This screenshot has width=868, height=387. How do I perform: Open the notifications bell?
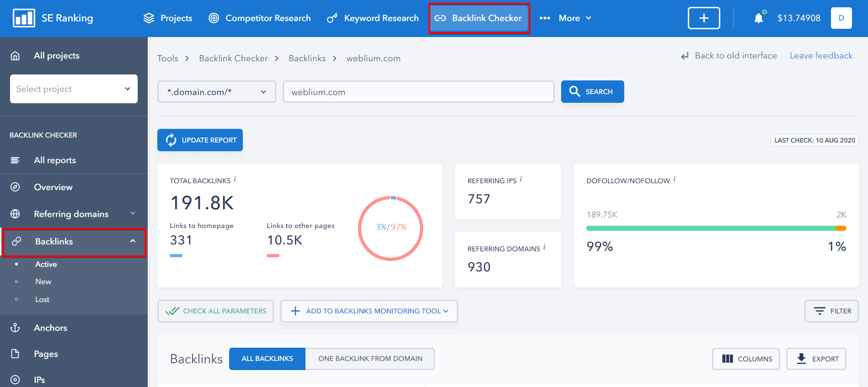pyautogui.click(x=759, y=18)
